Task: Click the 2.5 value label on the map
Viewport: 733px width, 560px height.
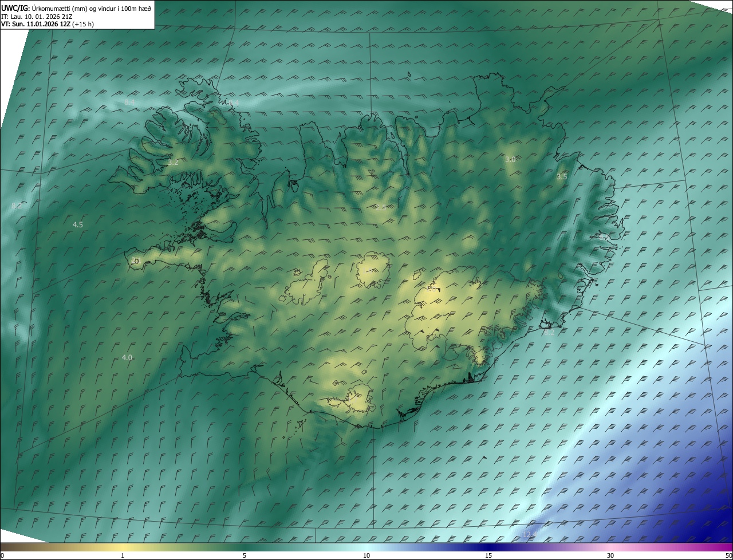Action: coord(380,207)
